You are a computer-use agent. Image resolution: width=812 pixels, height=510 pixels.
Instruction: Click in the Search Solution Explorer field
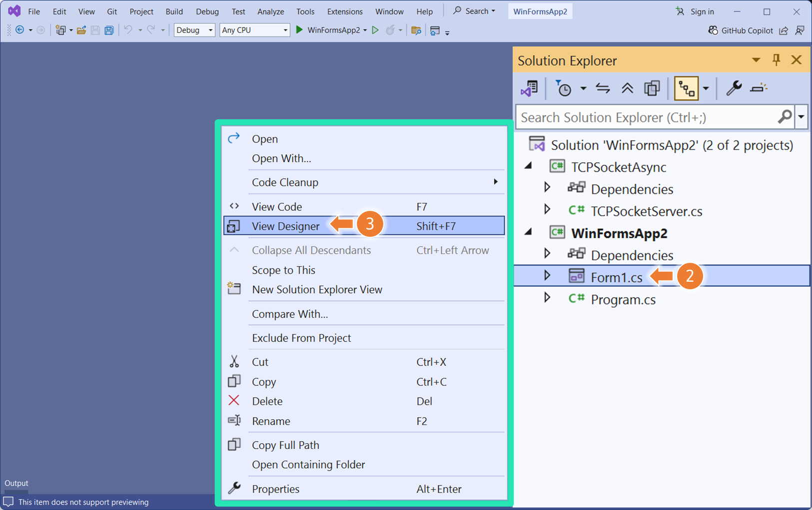coord(648,117)
